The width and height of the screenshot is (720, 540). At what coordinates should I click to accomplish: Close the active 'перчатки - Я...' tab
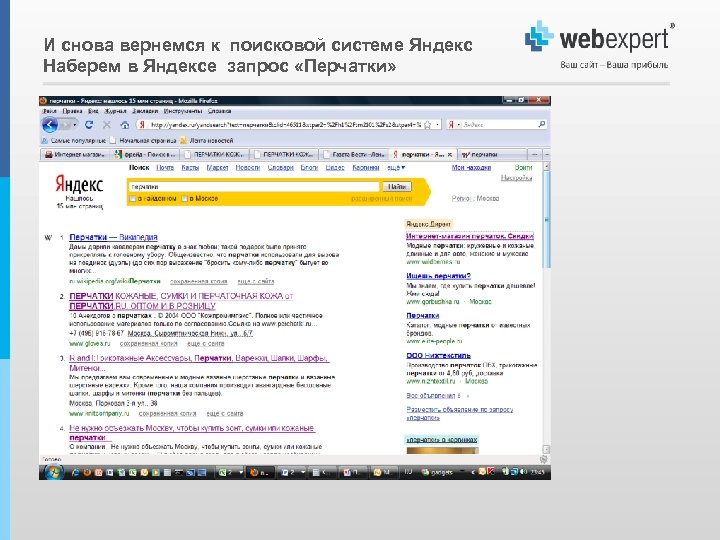(x=450, y=154)
